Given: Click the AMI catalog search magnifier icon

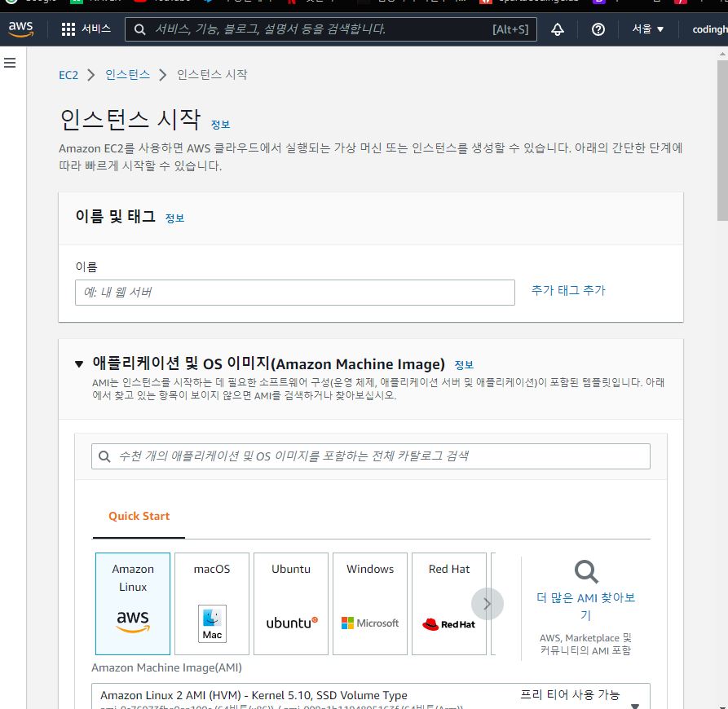Looking at the screenshot, I should tap(104, 456).
